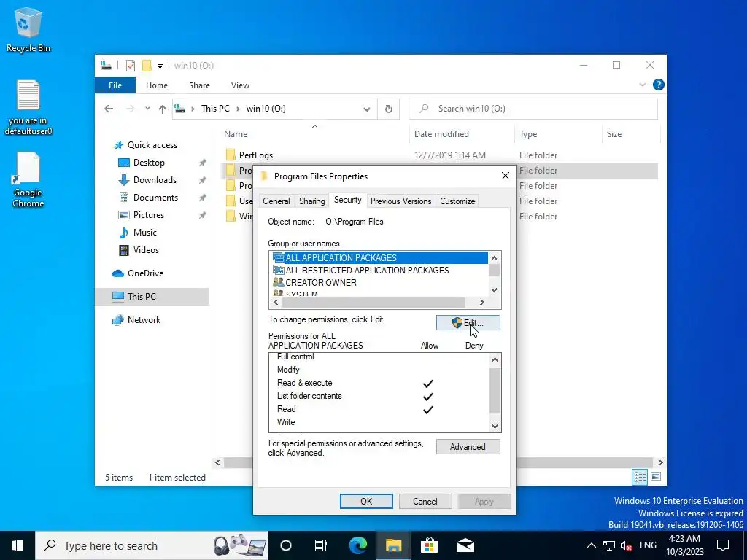
Task: Cancel the Program Files Properties dialog
Action: pos(425,502)
